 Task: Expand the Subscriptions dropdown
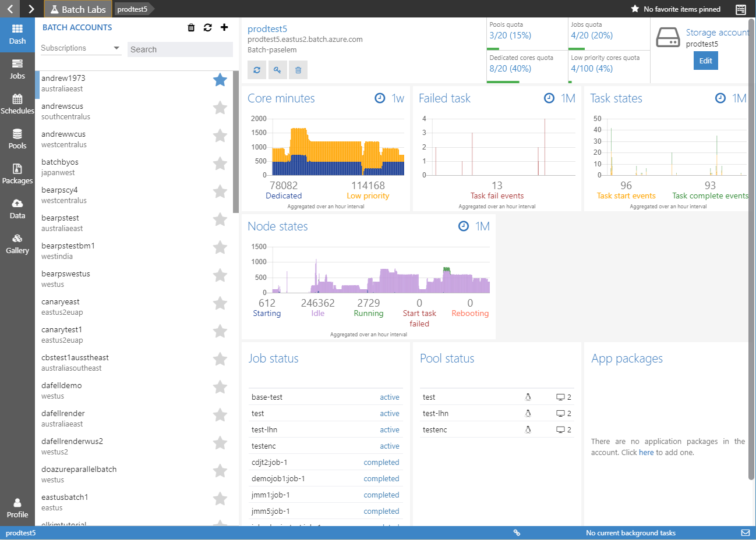tap(80, 48)
